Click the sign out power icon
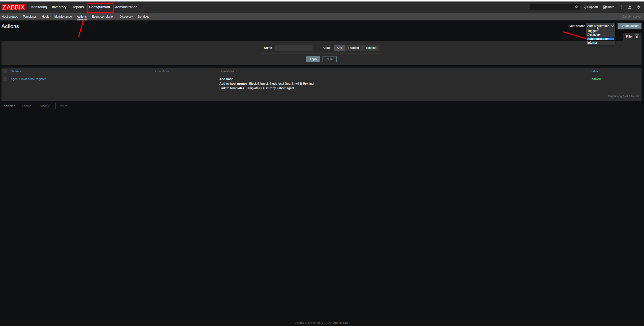The height and width of the screenshot is (326, 644). click(638, 7)
